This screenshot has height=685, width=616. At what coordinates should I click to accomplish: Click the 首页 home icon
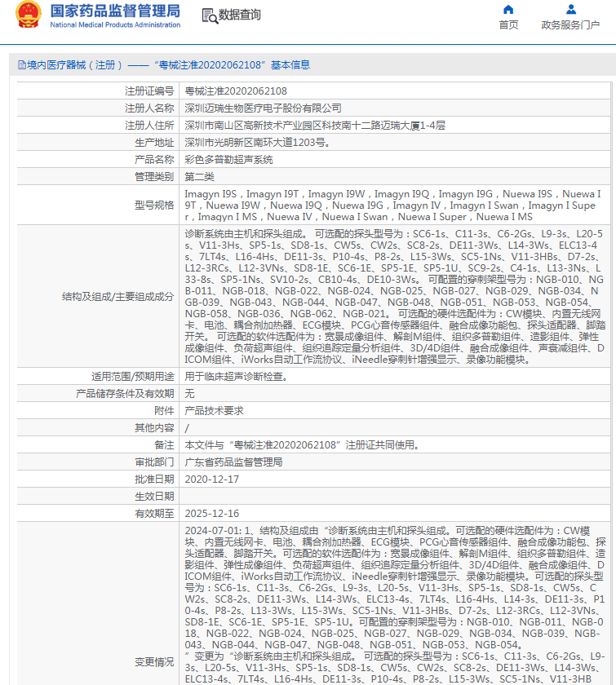(508, 9)
